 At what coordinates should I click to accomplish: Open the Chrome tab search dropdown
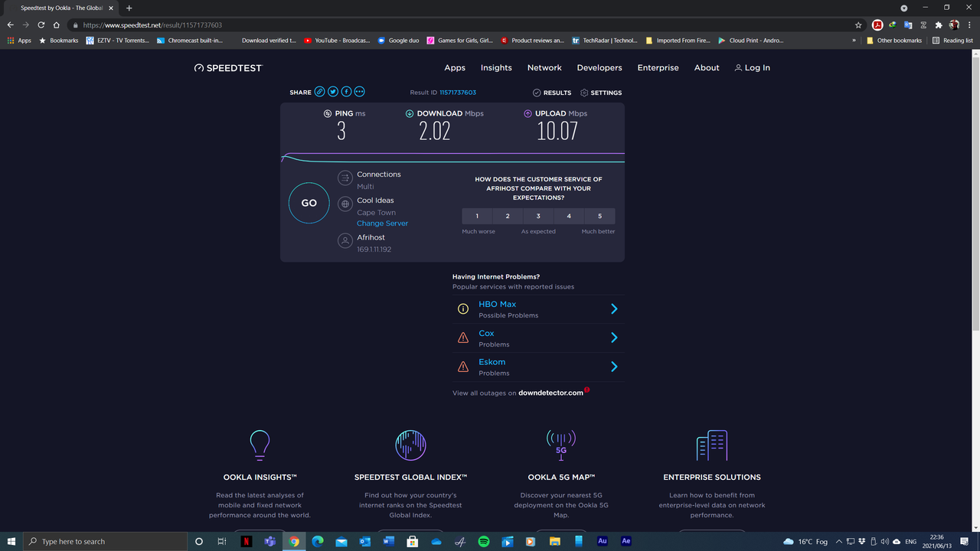(904, 8)
